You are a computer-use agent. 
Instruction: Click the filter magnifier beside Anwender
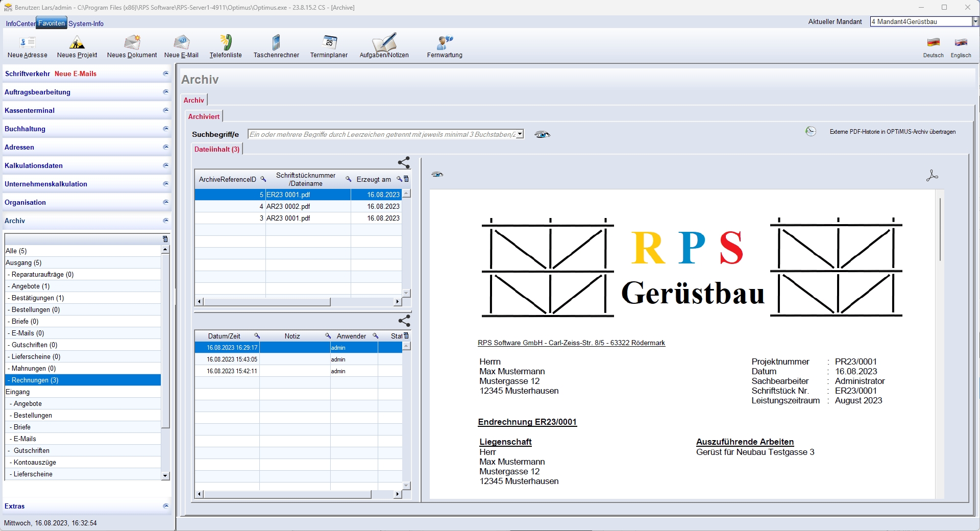coord(375,336)
